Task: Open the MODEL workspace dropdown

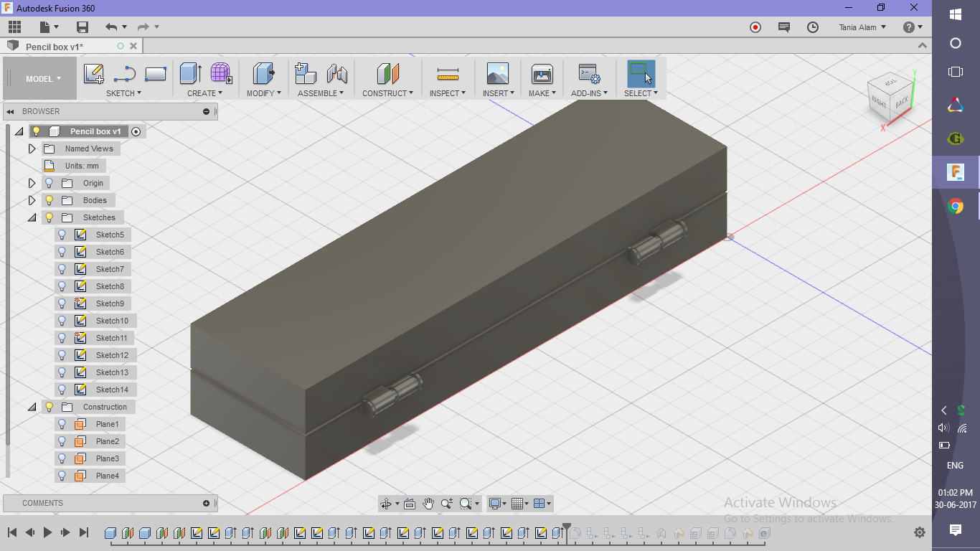Action: click(x=43, y=79)
